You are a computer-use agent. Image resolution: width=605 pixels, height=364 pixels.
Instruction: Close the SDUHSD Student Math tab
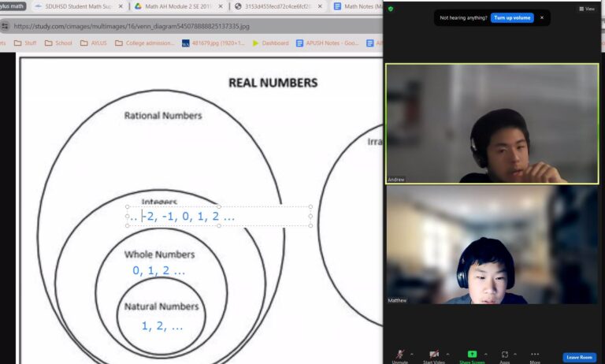click(121, 6)
